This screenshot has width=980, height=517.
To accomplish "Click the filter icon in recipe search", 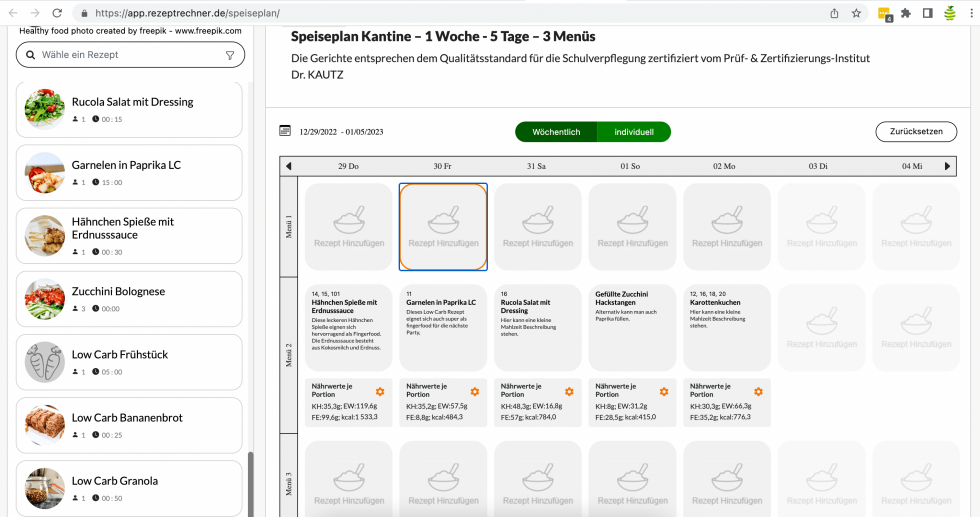I will click(x=230, y=55).
